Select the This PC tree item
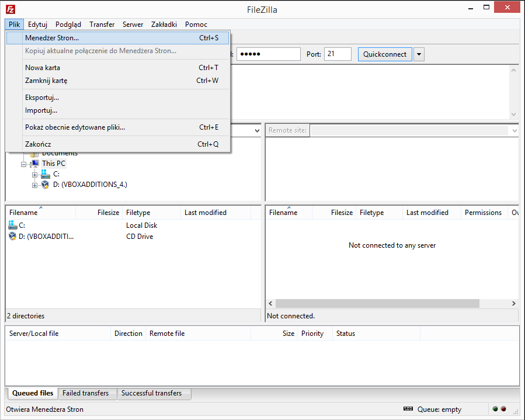525x420 pixels. [54, 164]
